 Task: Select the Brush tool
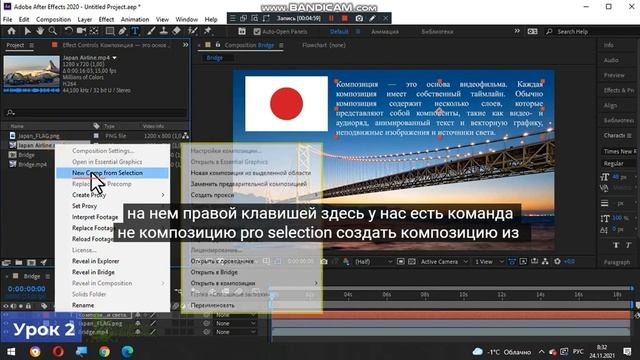point(151,31)
